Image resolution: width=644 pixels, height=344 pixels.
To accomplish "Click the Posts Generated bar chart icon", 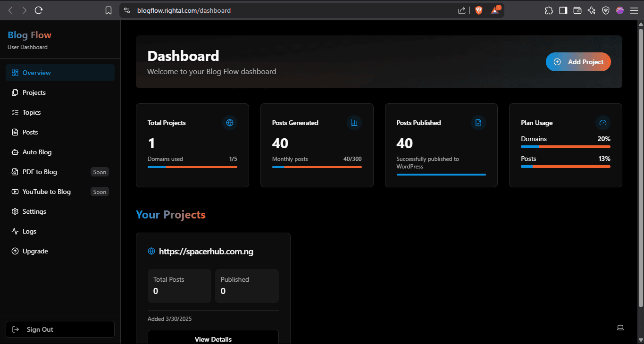I will pyautogui.click(x=354, y=123).
